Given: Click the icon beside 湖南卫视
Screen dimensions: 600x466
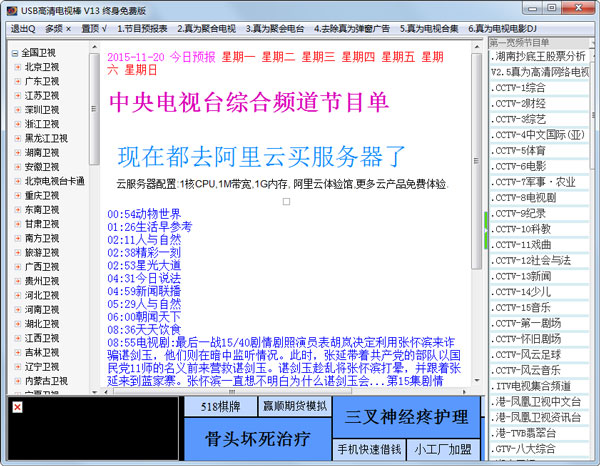Looking at the screenshot, I should pos(18,153).
